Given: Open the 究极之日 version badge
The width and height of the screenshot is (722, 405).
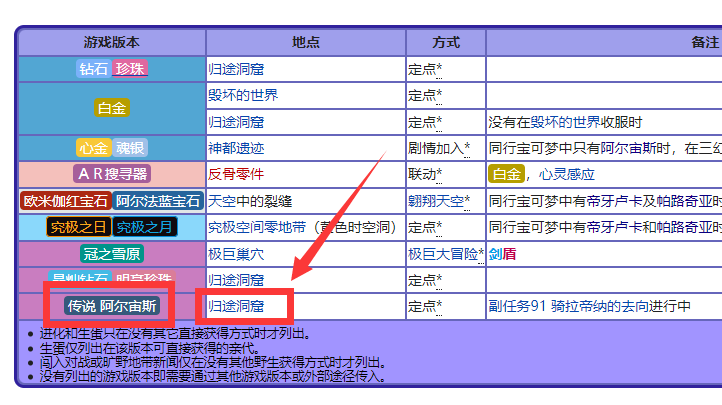Looking at the screenshot, I should (76, 227).
